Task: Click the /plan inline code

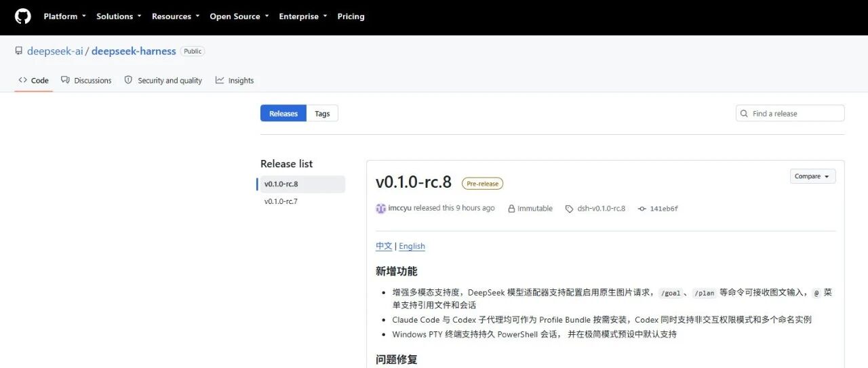Action: pyautogui.click(x=704, y=293)
